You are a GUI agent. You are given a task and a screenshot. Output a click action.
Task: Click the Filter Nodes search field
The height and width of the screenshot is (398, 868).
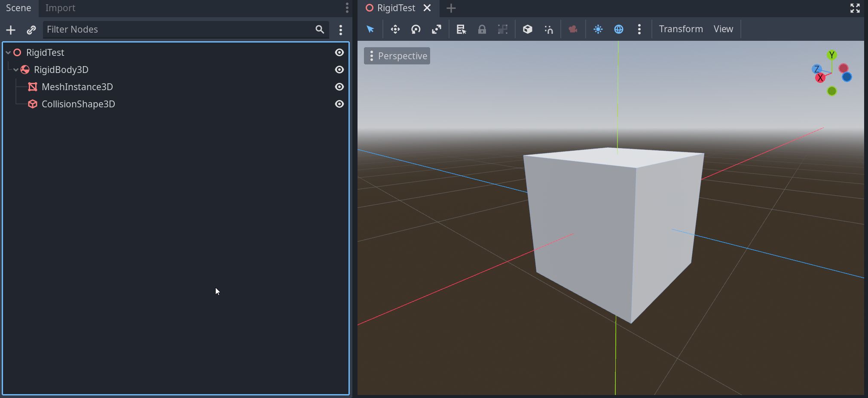(x=178, y=30)
